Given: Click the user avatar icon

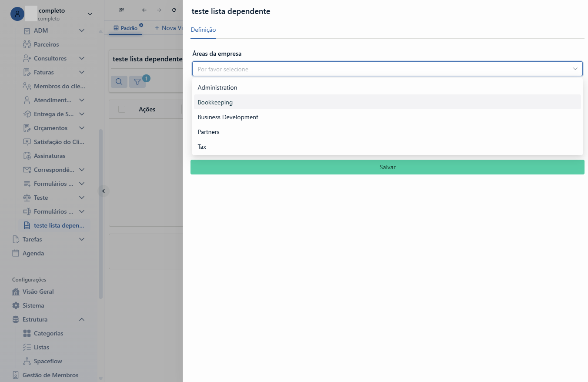Looking at the screenshot, I should (x=17, y=14).
